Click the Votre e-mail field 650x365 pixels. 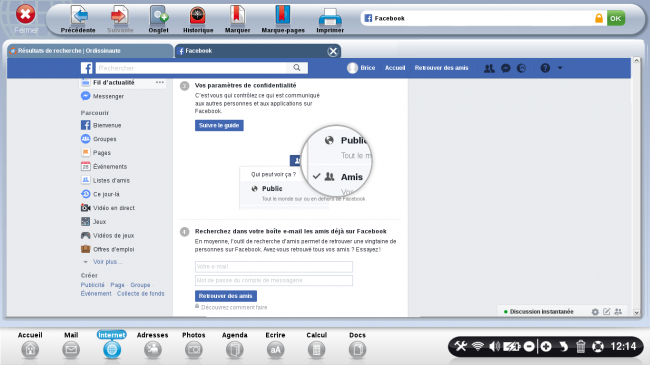pyautogui.click(x=274, y=267)
